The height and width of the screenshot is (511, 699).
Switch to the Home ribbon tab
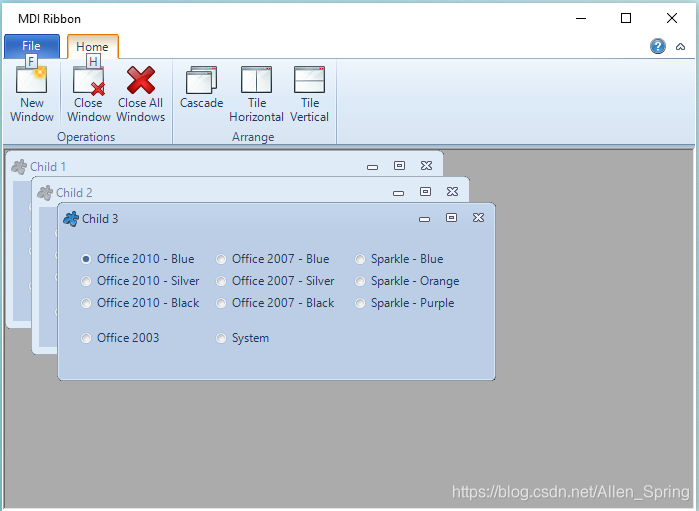tap(93, 46)
